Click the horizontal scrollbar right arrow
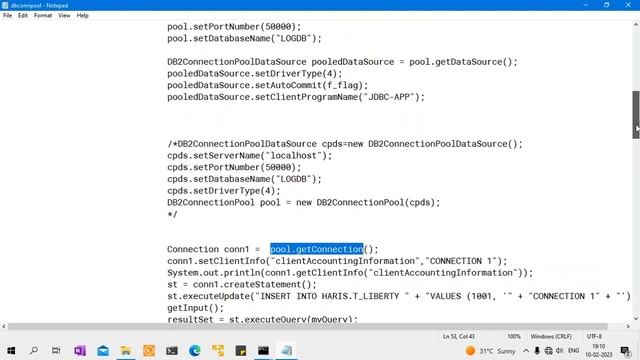This screenshot has height=360, width=640. [628, 327]
